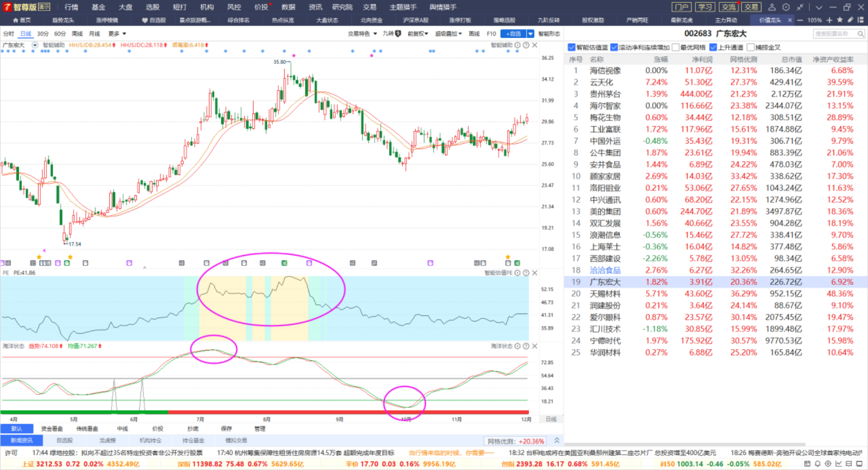Viewport: 868px width, 470px height.
Task: Uncheck the 上升通道 checkbox
Action: pyautogui.click(x=713, y=47)
